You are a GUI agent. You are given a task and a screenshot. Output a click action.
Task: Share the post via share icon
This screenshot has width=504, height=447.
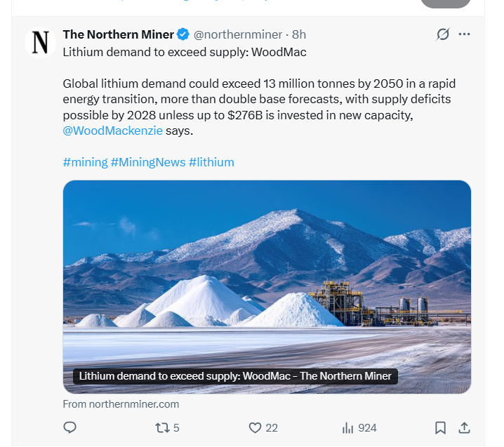pos(464,427)
